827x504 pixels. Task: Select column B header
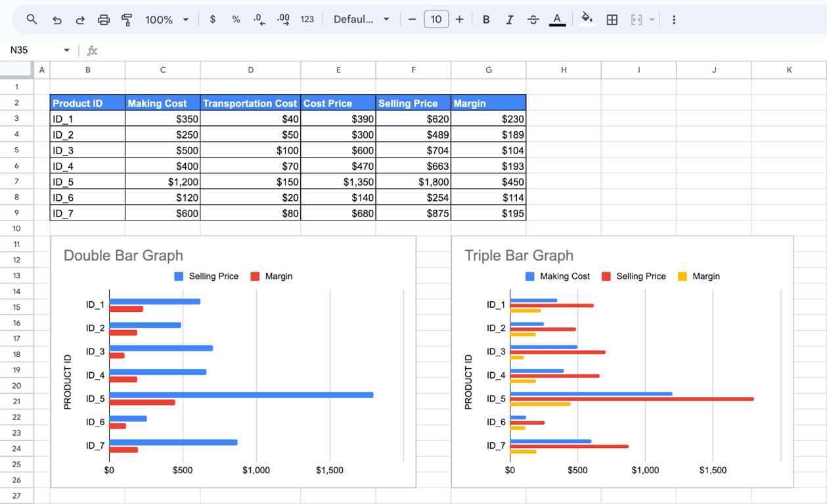tap(87, 70)
